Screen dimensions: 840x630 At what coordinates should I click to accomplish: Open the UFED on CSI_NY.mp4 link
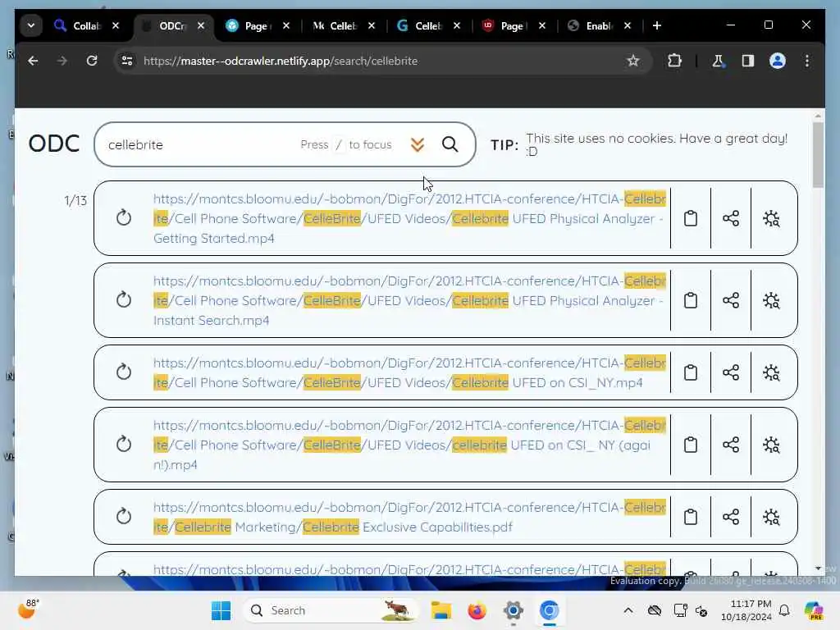(409, 372)
